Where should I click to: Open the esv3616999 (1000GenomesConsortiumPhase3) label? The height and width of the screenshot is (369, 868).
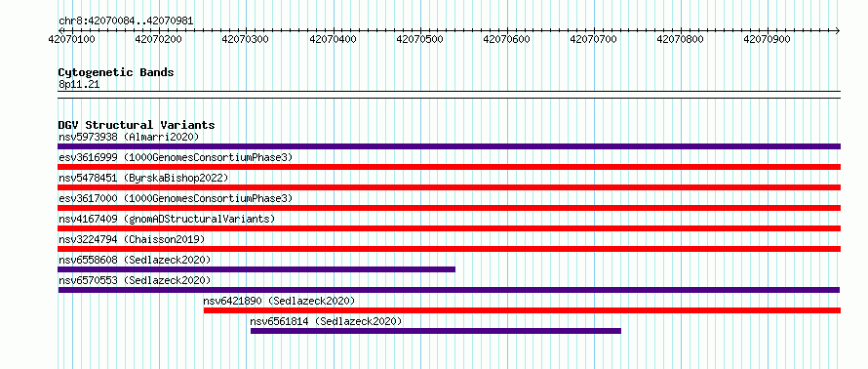coord(176,157)
